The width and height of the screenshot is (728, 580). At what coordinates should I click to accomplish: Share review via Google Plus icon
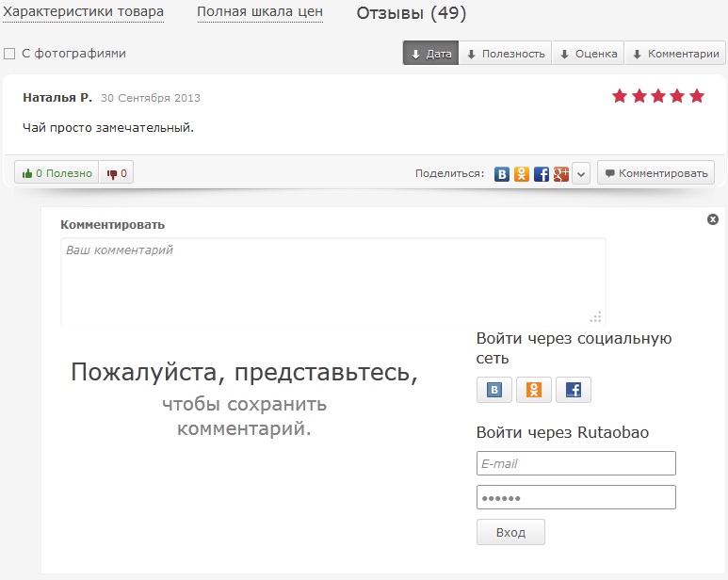coord(561,174)
